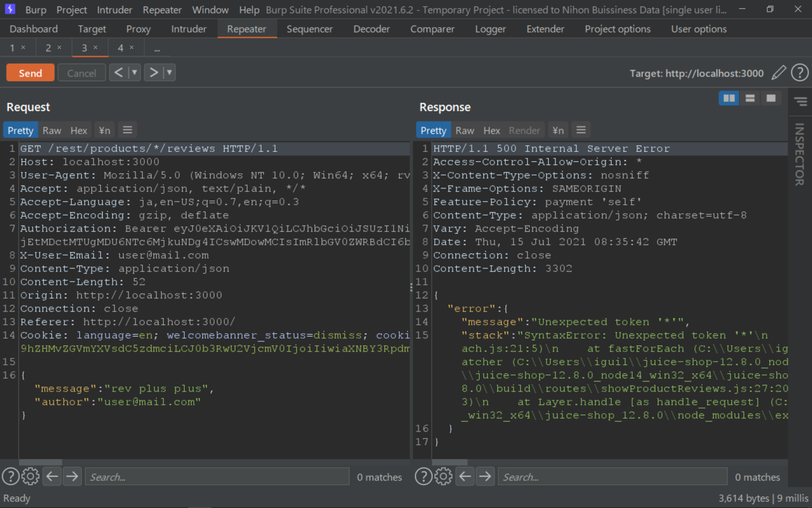Switch Response view to Hex
Screen dimensions: 812x508
click(492, 130)
